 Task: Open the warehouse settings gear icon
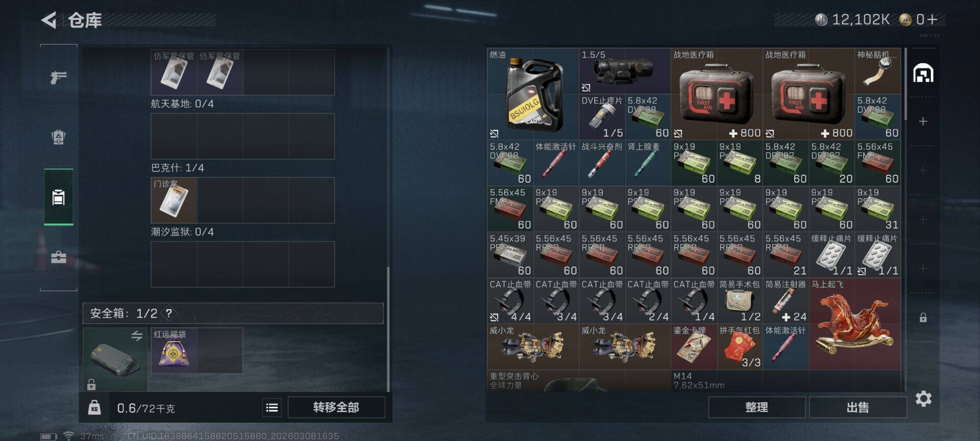pos(923,399)
